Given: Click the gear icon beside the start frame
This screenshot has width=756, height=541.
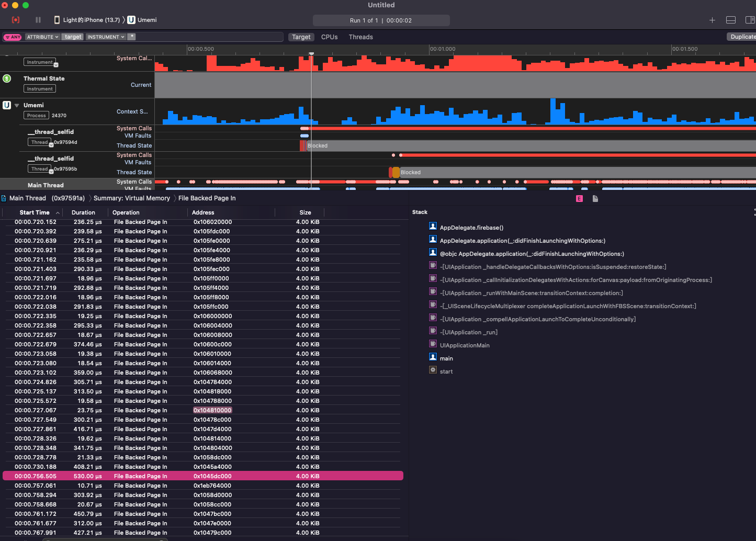Looking at the screenshot, I should (x=433, y=370).
